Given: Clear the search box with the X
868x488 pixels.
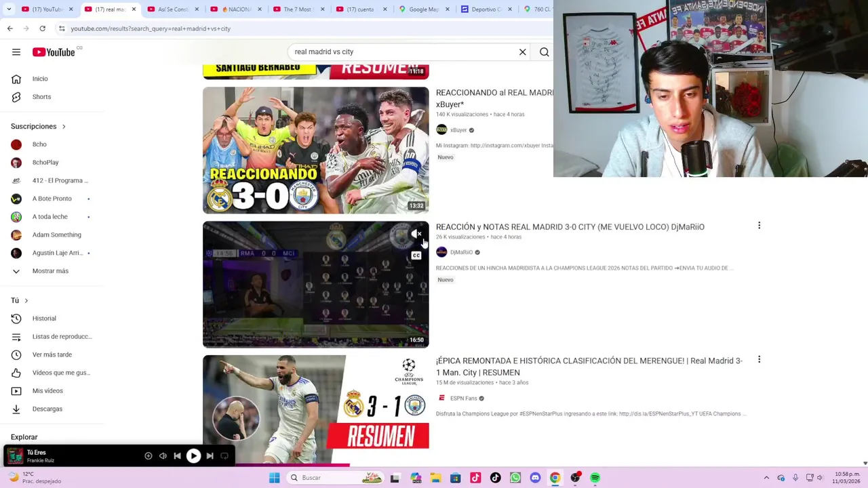Looking at the screenshot, I should pos(523,52).
